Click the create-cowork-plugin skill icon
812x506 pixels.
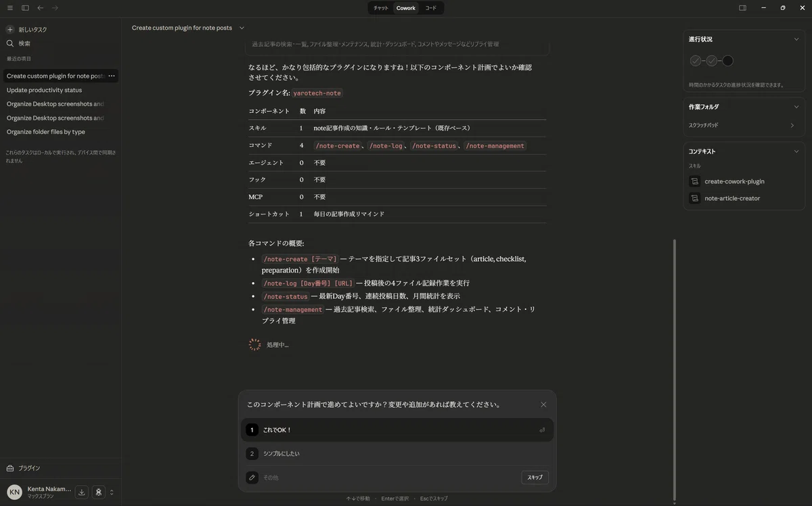click(x=694, y=181)
